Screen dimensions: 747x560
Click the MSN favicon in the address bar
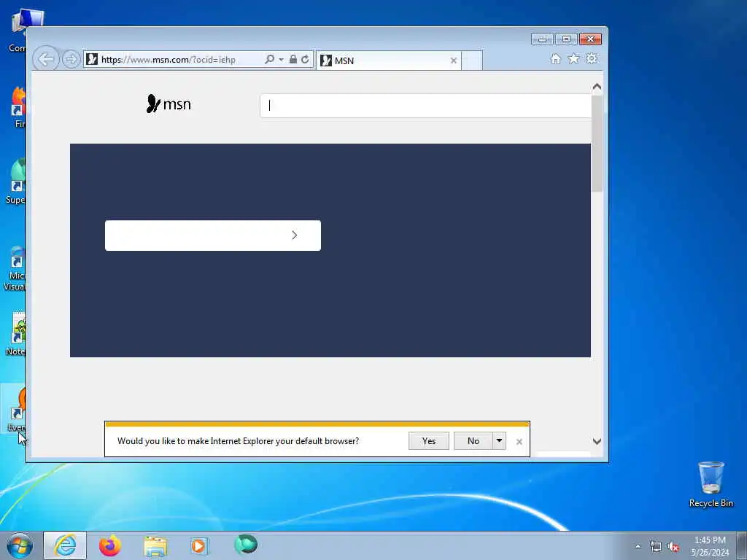(93, 60)
